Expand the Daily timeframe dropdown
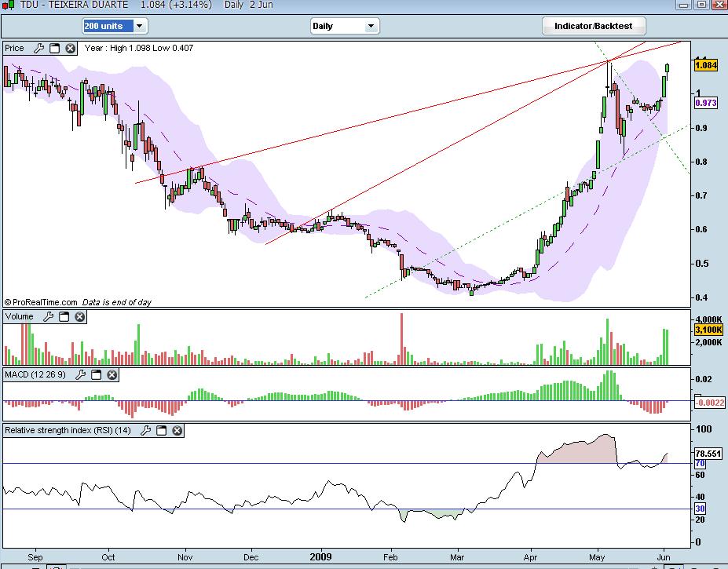 pos(371,26)
